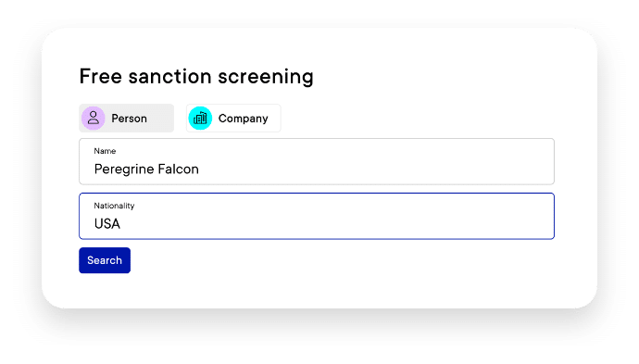The width and height of the screenshot is (639, 364).
Task: Click the word "sanction" in the title
Action: point(170,76)
